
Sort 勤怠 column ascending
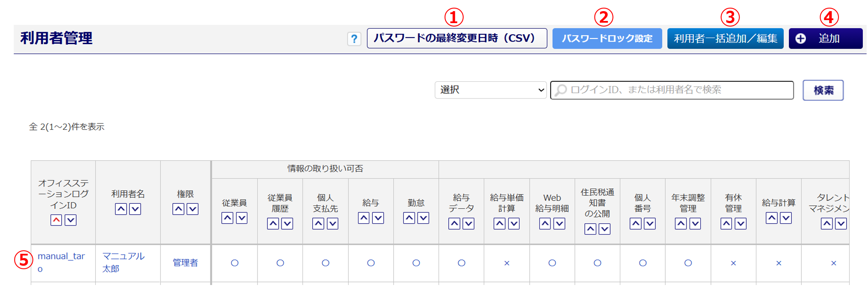click(x=409, y=218)
